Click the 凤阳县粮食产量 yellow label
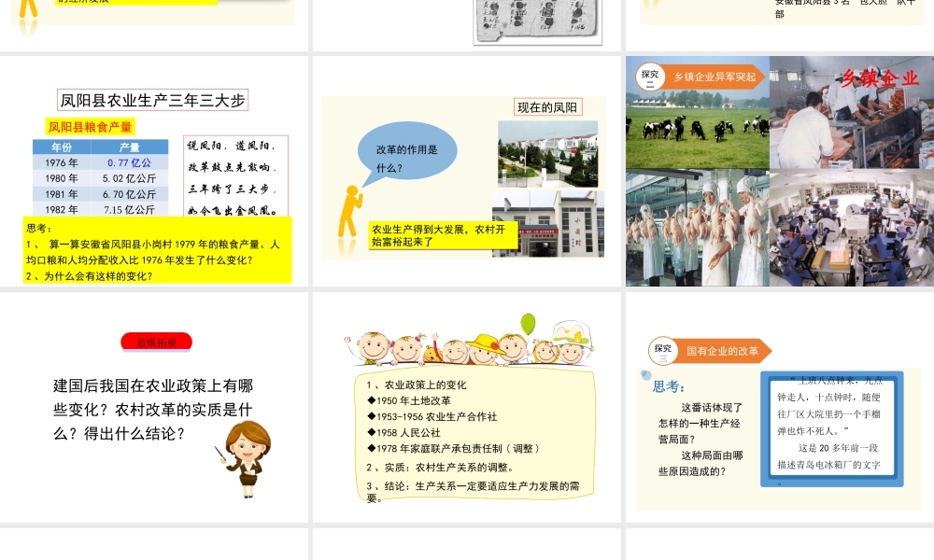Viewport: 934px width, 560px height. tap(90, 127)
